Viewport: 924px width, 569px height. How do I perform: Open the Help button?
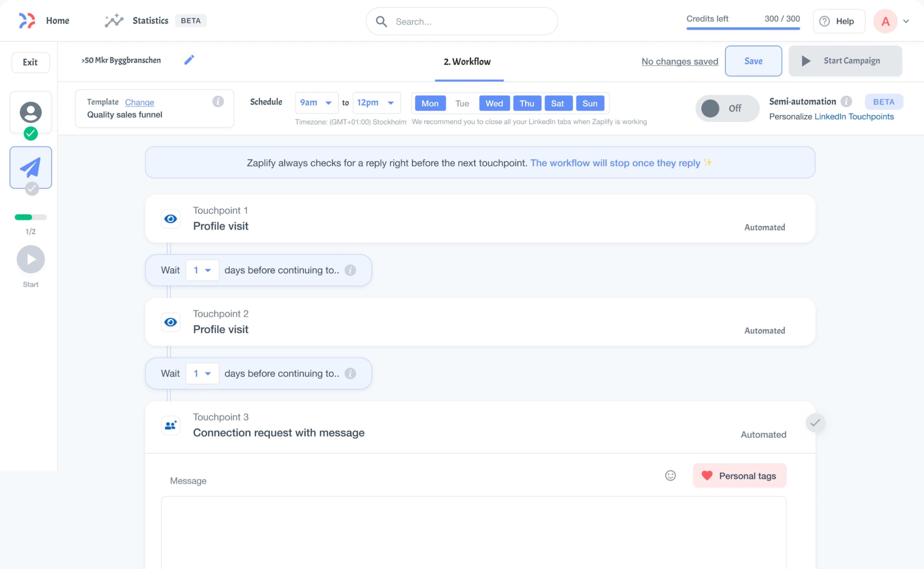click(x=839, y=21)
